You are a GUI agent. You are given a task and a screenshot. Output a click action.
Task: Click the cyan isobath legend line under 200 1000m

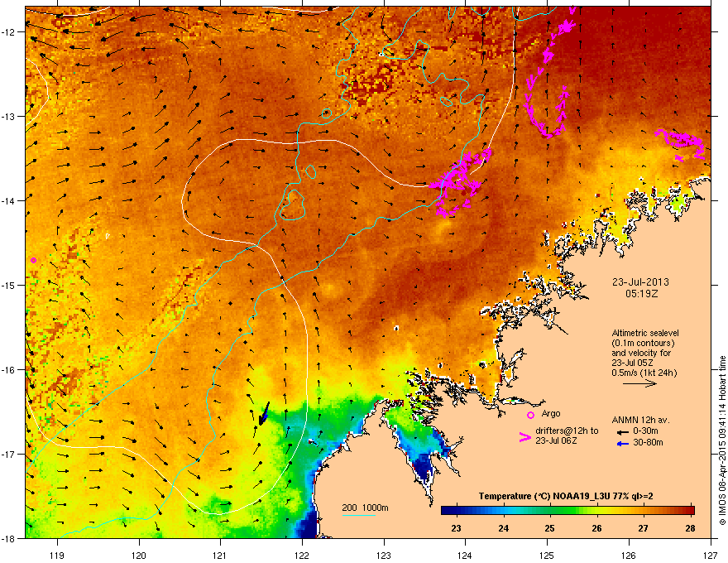358,516
